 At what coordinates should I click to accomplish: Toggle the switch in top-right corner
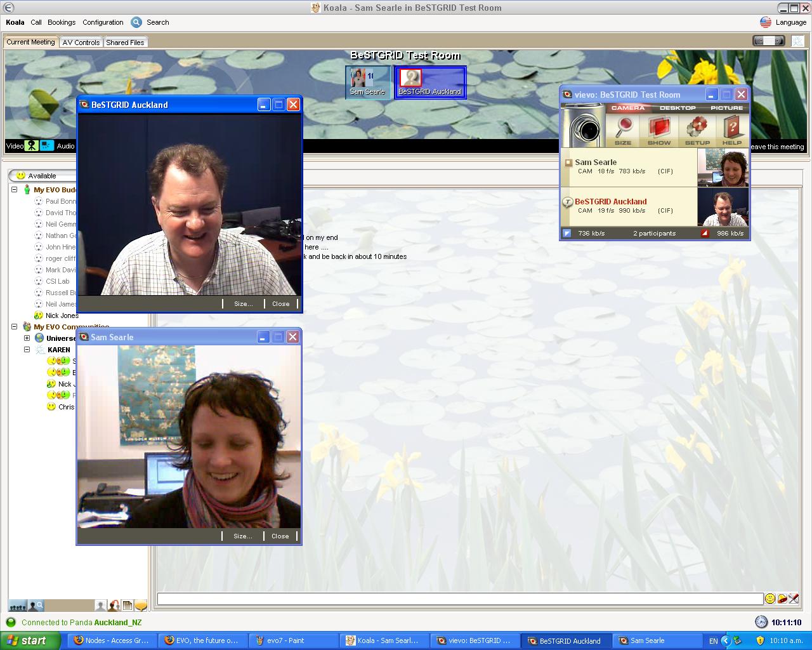coord(768,41)
